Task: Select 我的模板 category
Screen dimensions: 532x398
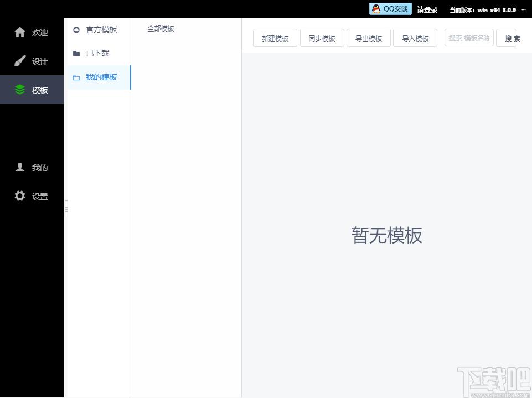Action: click(99, 77)
